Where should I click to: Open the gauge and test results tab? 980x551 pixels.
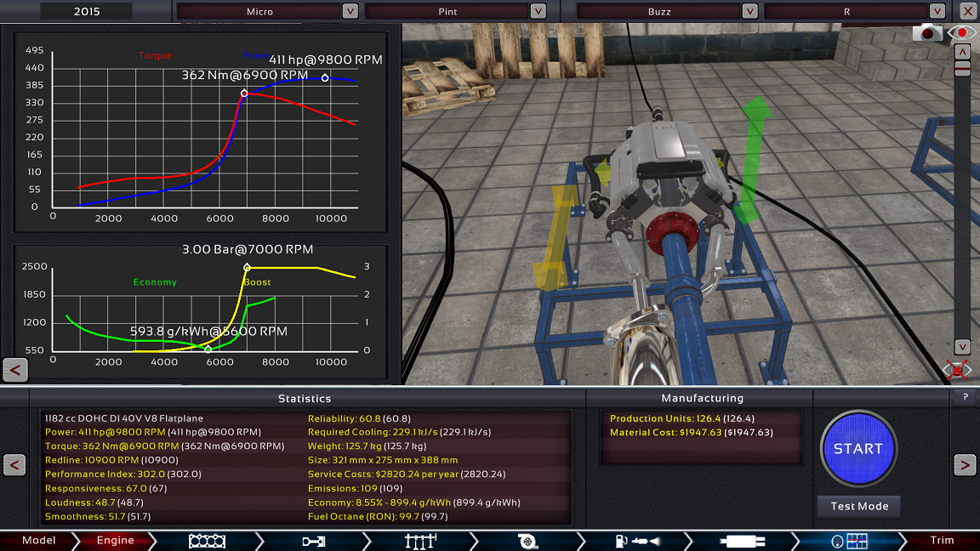coord(850,541)
